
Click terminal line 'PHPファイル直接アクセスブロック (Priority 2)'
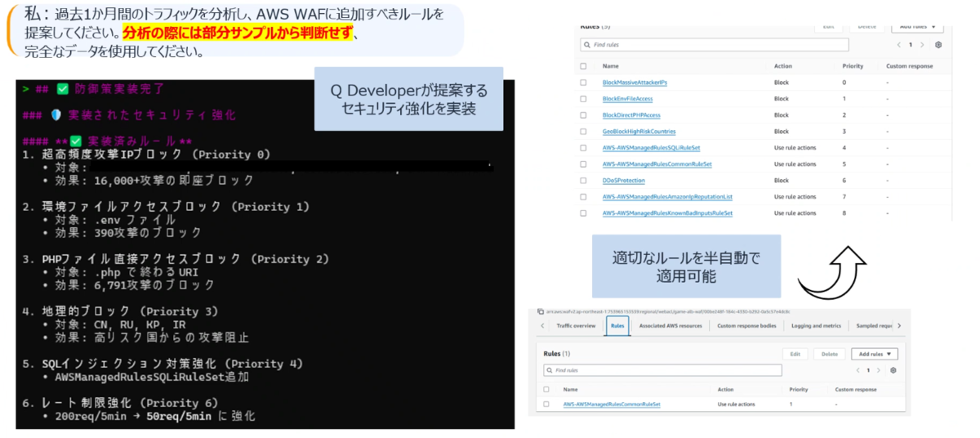[x=185, y=259]
